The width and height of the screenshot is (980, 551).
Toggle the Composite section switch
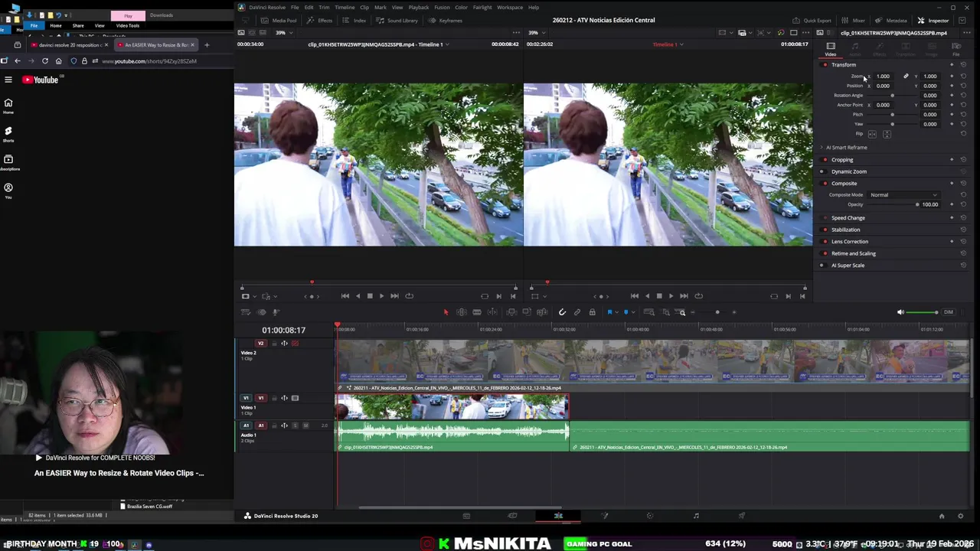(825, 184)
